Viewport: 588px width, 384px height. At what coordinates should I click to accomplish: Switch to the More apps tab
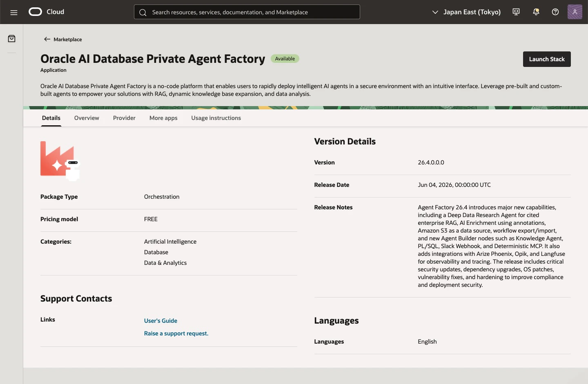click(163, 118)
